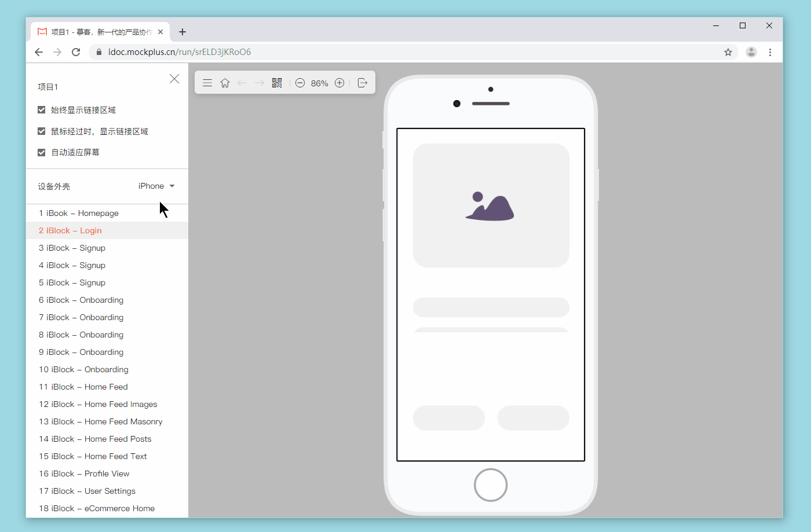Zoom in with the plus icon

[339, 83]
